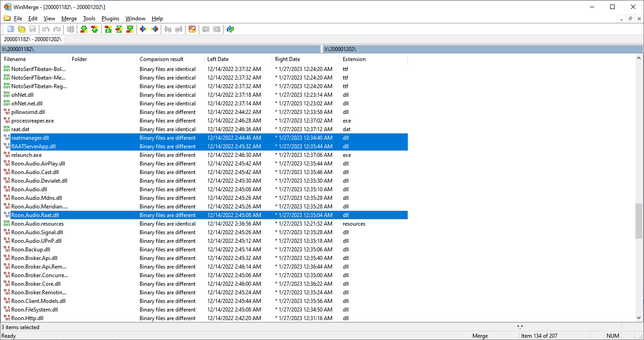Viewport: 644px width, 340px height.
Task: Open Options via the wrench icon
Action: point(192,29)
